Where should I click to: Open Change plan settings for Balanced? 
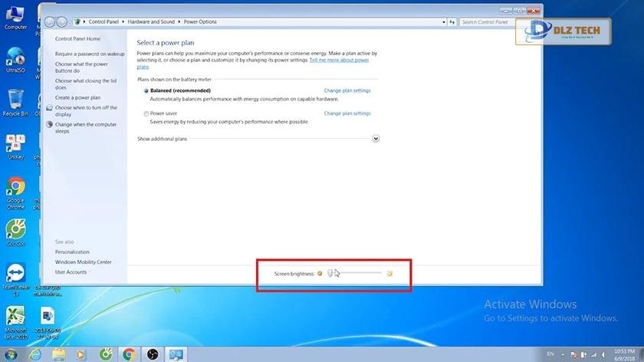click(x=347, y=90)
